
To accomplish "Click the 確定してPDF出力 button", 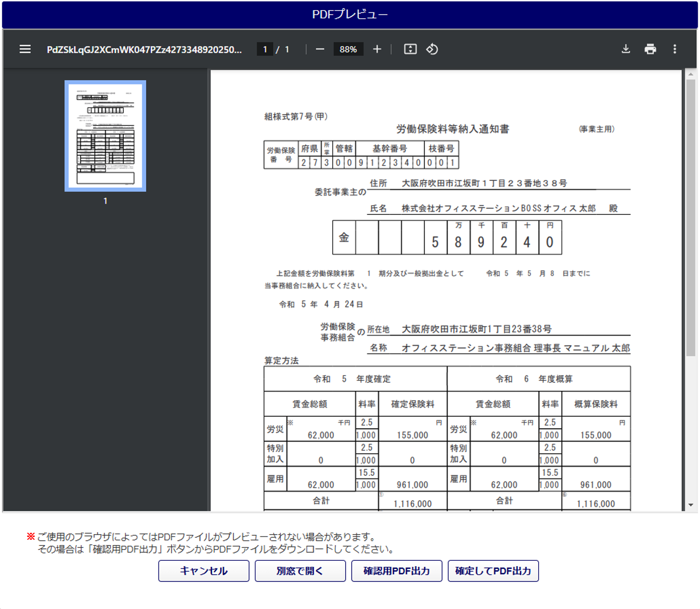I will coord(493,571).
